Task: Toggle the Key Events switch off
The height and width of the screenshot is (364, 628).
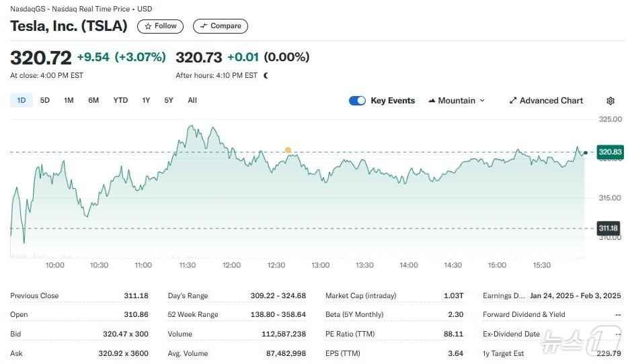Action: 357,101
